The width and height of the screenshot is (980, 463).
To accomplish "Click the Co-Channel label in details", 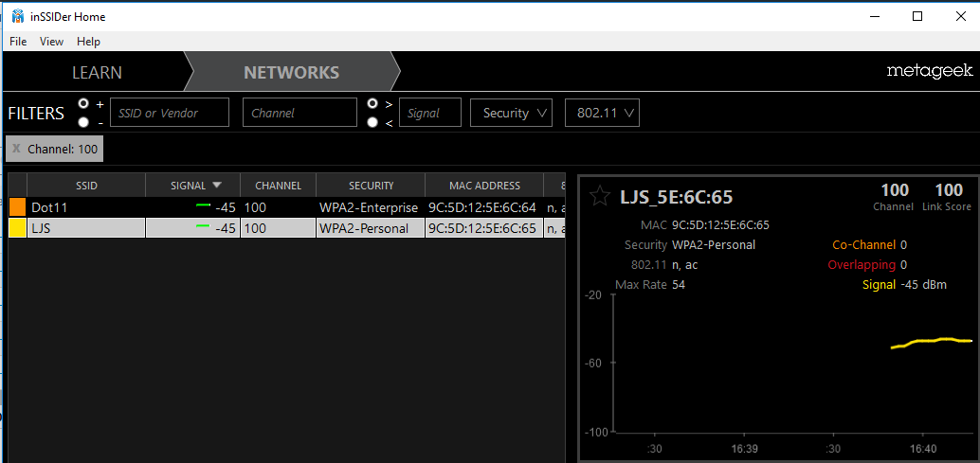I will (863, 245).
